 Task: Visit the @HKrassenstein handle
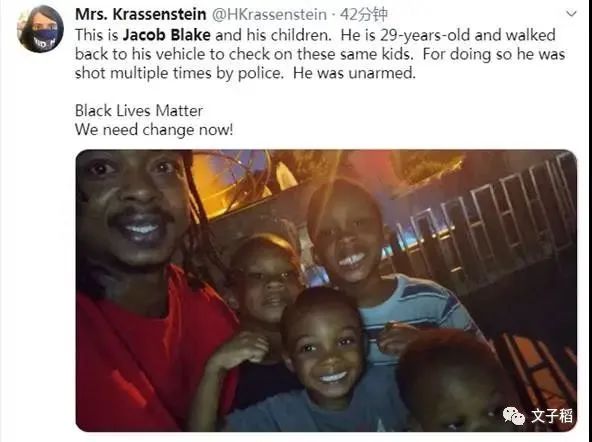coord(269,15)
